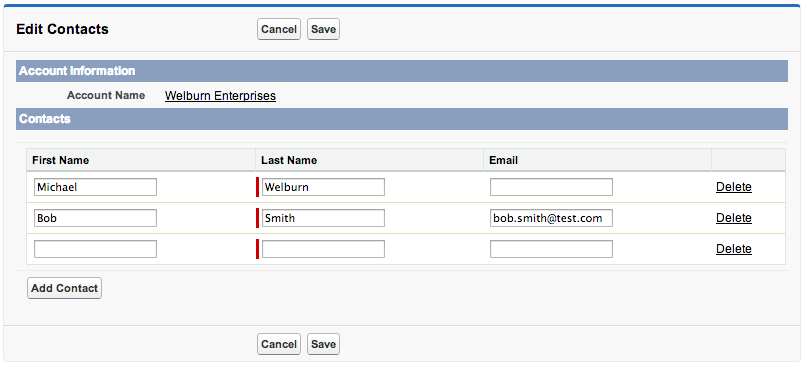This screenshot has height=367, width=806.
Task: Click the top Cancel button
Action: [x=279, y=29]
